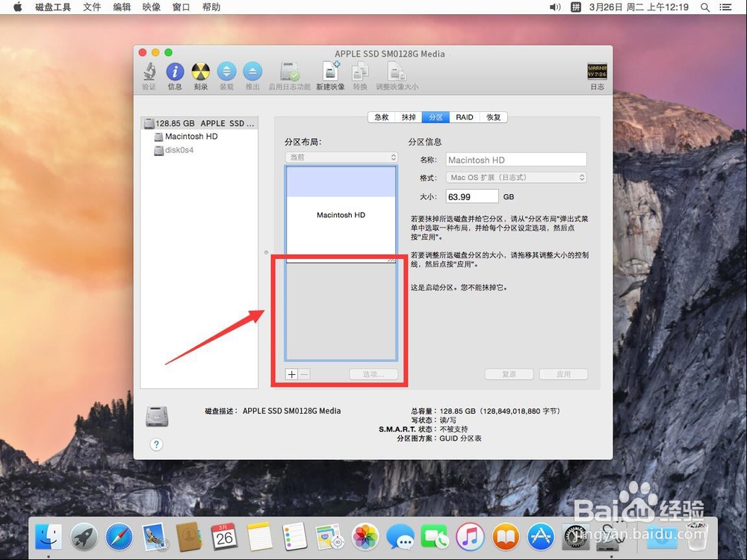Open Messages from the Dock
Image resolution: width=747 pixels, height=560 pixels.
[x=400, y=537]
